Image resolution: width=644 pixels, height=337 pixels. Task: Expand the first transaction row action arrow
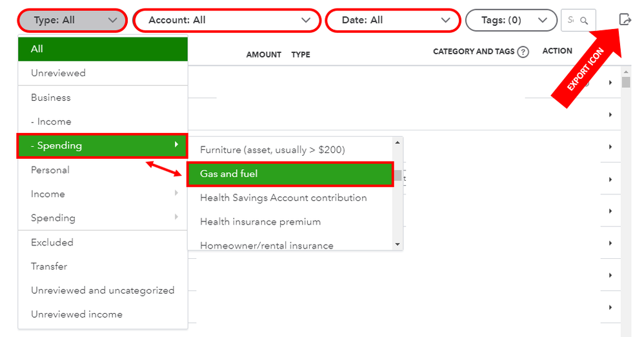tap(610, 83)
